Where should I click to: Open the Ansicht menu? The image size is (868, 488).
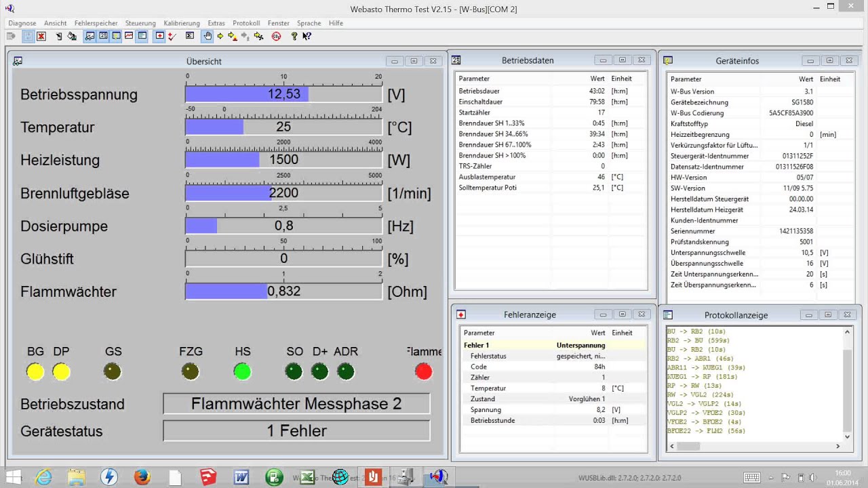[56, 23]
